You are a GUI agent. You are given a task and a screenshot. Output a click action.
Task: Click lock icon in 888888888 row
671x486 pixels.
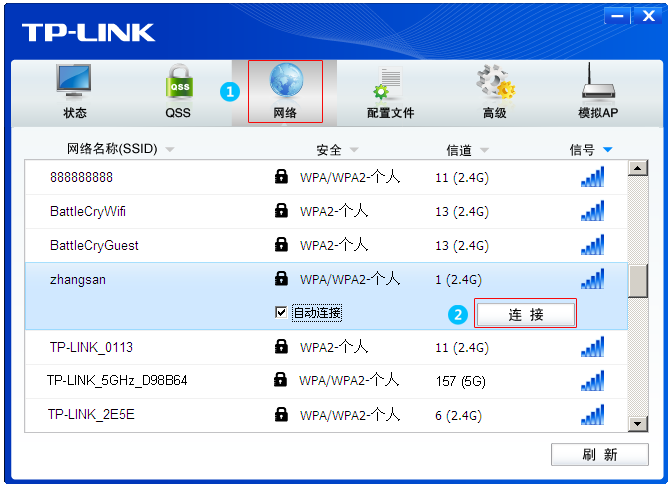(281, 176)
